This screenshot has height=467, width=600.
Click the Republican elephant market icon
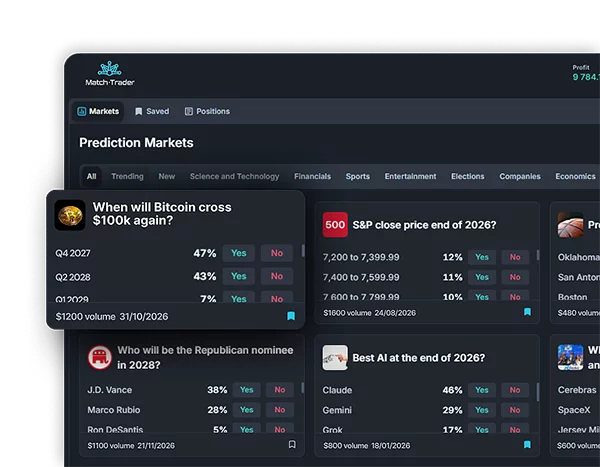point(99,357)
